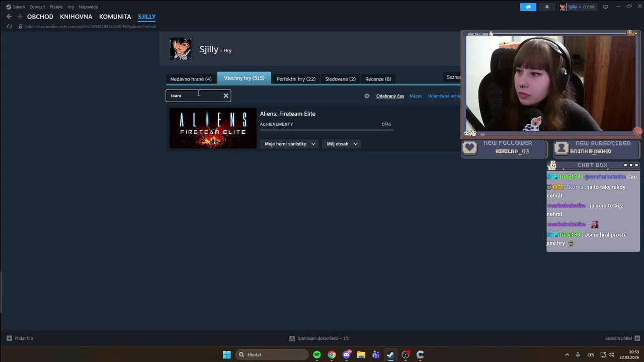Click Přidat hru at bottom left
Viewport: 644px width, 362px height.
[x=24, y=338]
